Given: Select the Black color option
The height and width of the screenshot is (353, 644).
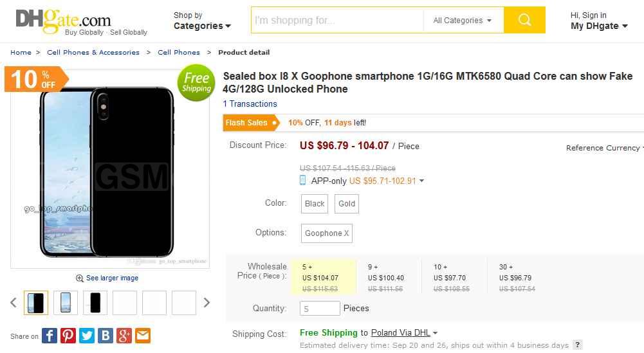Looking at the screenshot, I should [x=315, y=204].
